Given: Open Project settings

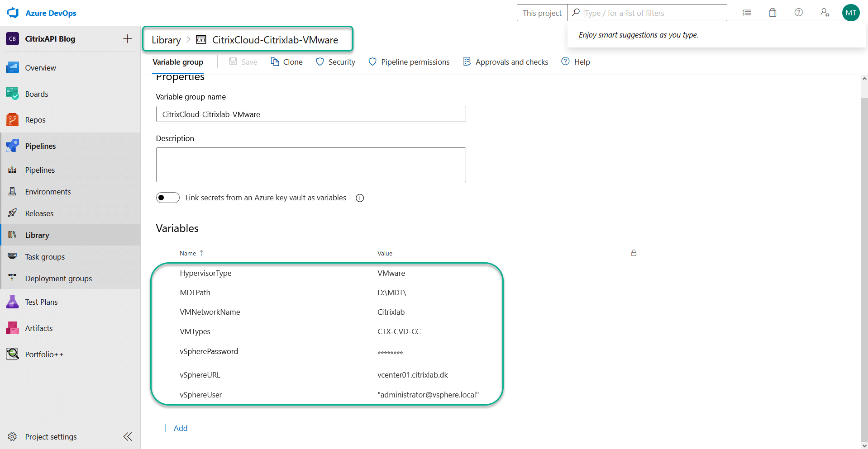Looking at the screenshot, I should pyautogui.click(x=51, y=437).
